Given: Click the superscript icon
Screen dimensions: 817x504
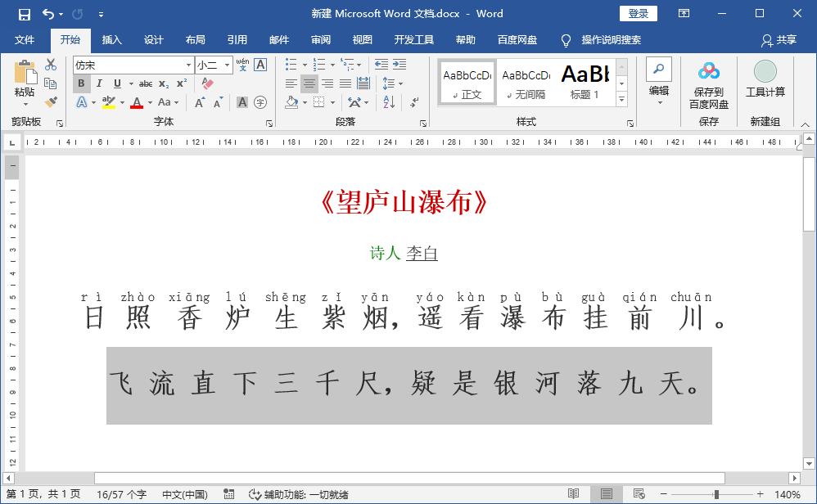Looking at the screenshot, I should [183, 83].
